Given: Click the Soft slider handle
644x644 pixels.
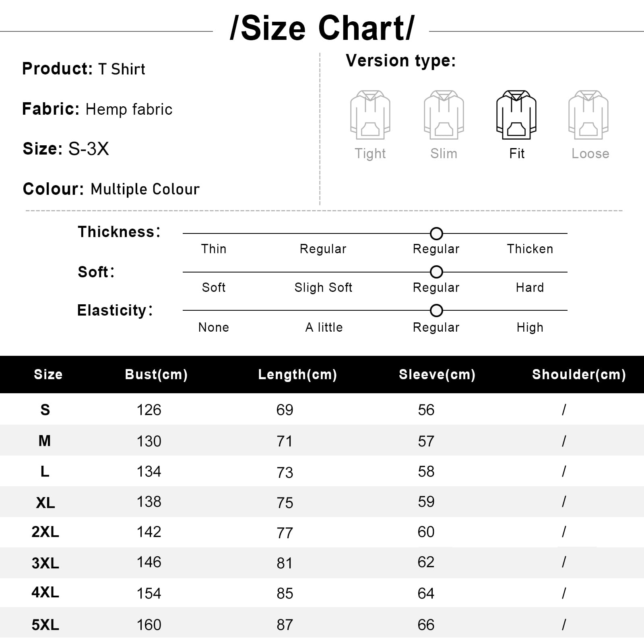Looking at the screenshot, I should pos(436,272).
